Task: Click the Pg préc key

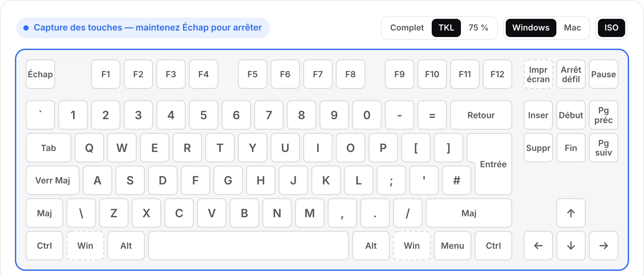Action: coord(603,115)
